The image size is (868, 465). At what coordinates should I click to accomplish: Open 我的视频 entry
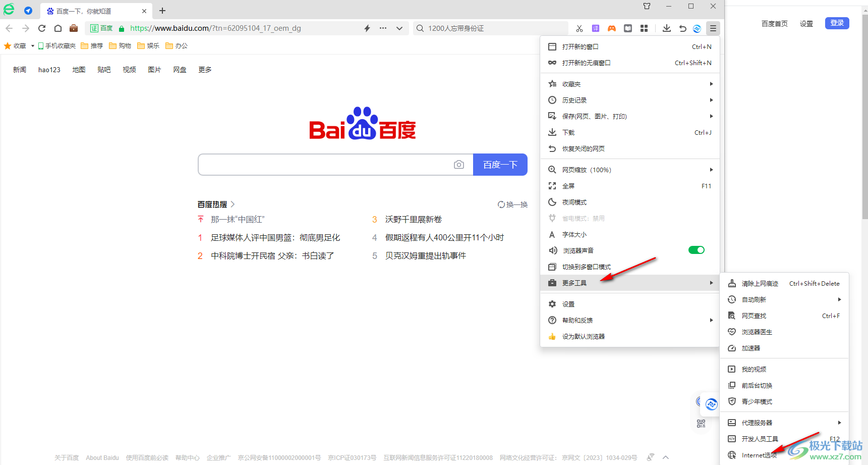(x=784, y=369)
